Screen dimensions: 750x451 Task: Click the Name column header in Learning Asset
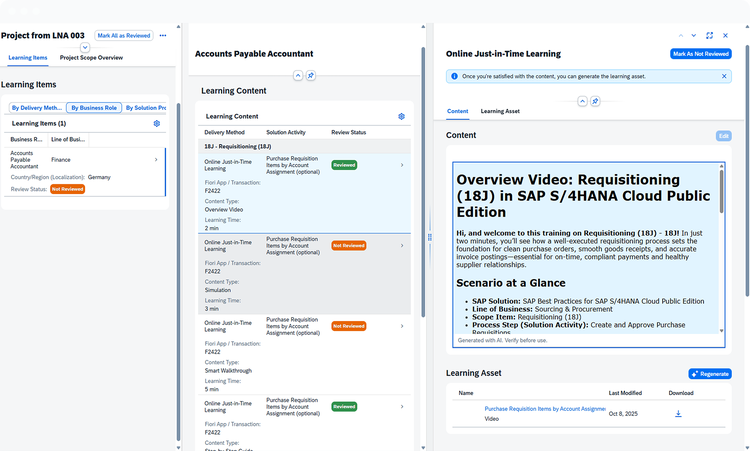[x=466, y=393]
